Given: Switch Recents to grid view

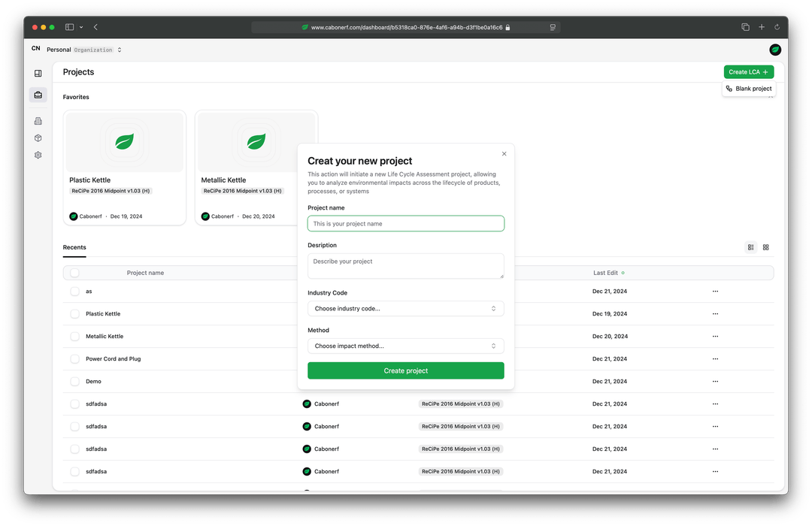Looking at the screenshot, I should tap(766, 247).
